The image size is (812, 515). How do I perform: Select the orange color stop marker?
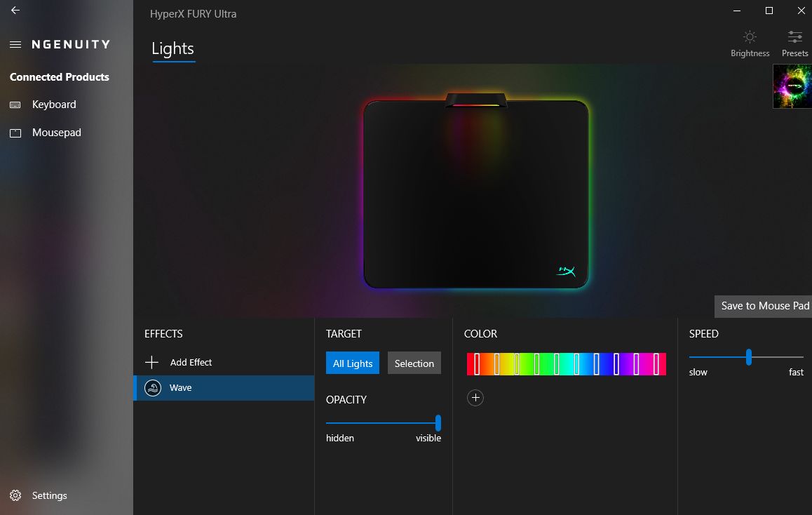coord(496,364)
